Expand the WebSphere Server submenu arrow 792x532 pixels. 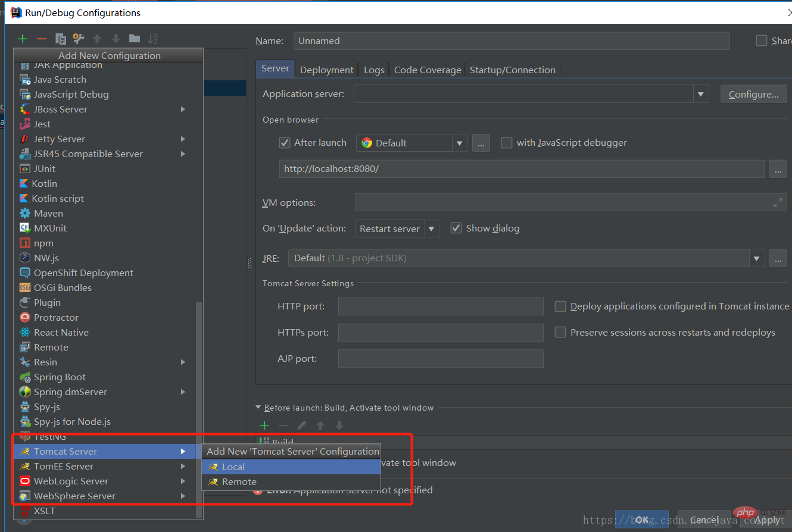tap(183, 496)
